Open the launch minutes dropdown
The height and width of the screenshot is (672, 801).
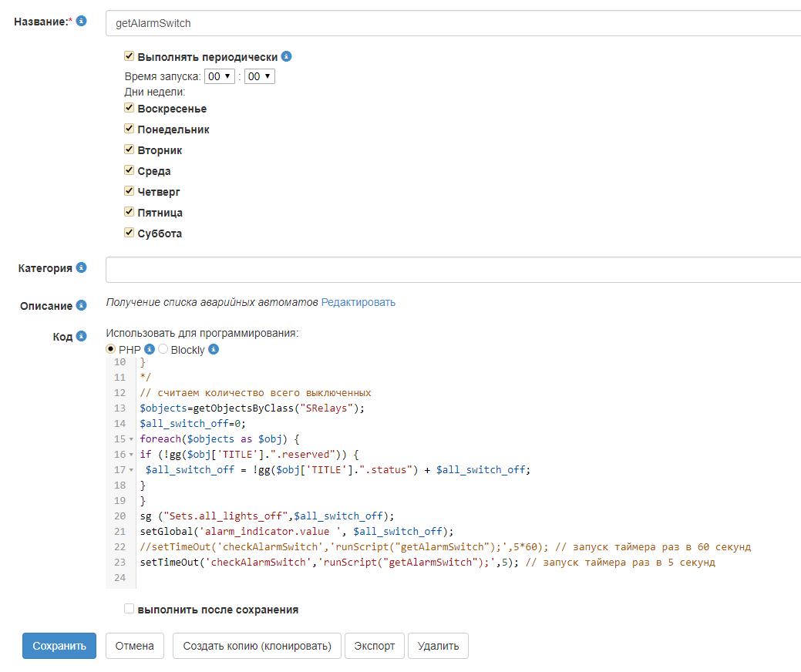pos(260,76)
